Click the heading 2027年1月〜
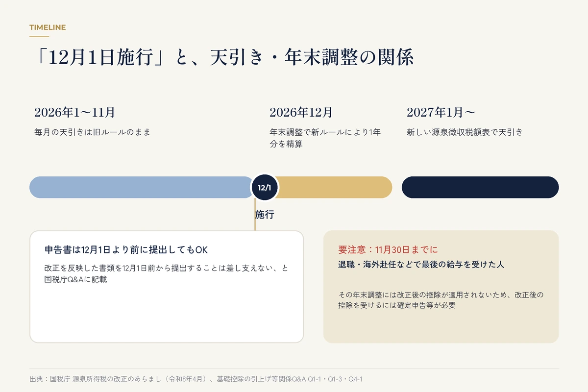 tap(441, 112)
